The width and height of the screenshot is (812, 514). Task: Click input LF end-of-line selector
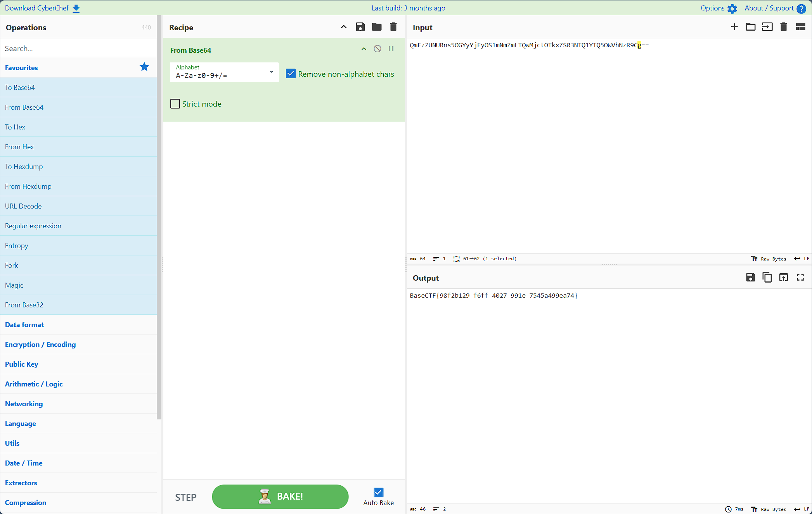pyautogui.click(x=802, y=259)
